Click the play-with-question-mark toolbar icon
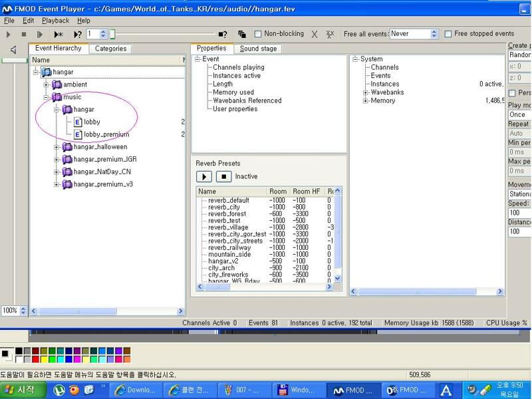Viewport: 532px width, 399px height. point(78,35)
